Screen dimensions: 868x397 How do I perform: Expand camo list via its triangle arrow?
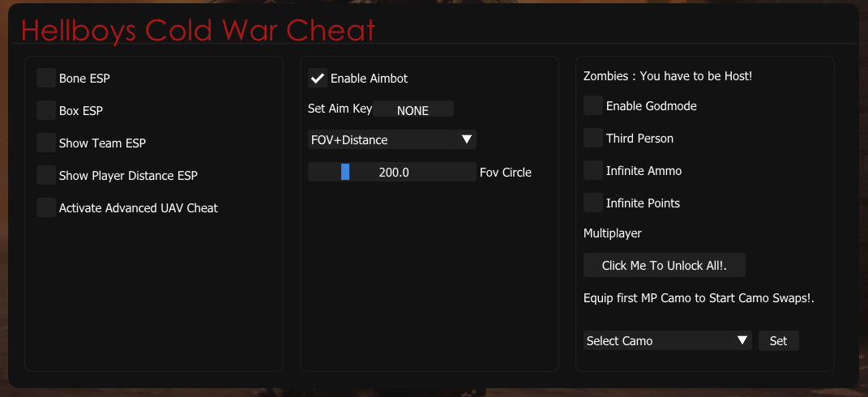742,340
